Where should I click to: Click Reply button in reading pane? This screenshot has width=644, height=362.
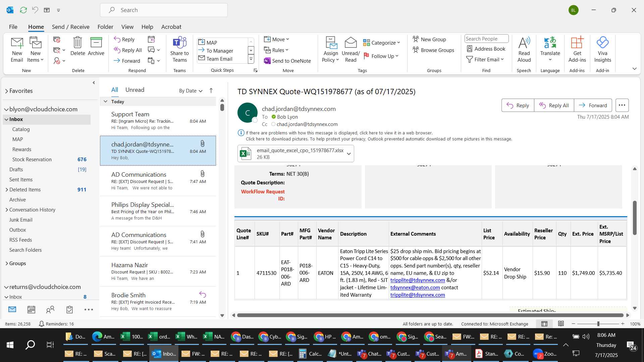click(518, 105)
